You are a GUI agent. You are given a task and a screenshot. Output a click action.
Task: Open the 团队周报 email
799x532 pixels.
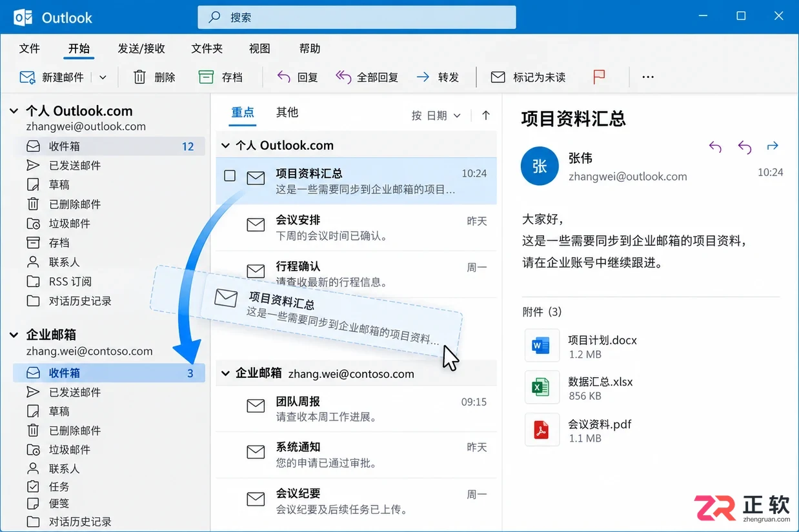coord(356,409)
